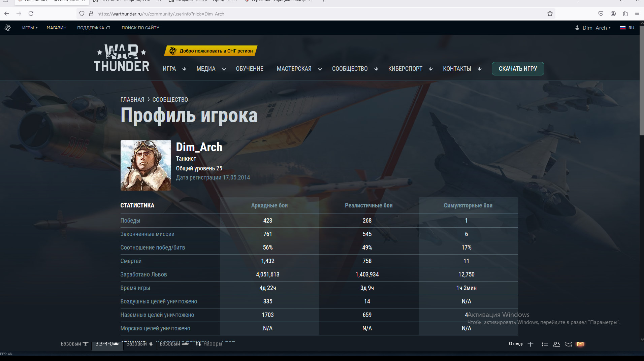Image resolution: width=644 pixels, height=361 pixels.
Task: Expand the СООБЩЕСТВО menu arrow
Action: [376, 69]
